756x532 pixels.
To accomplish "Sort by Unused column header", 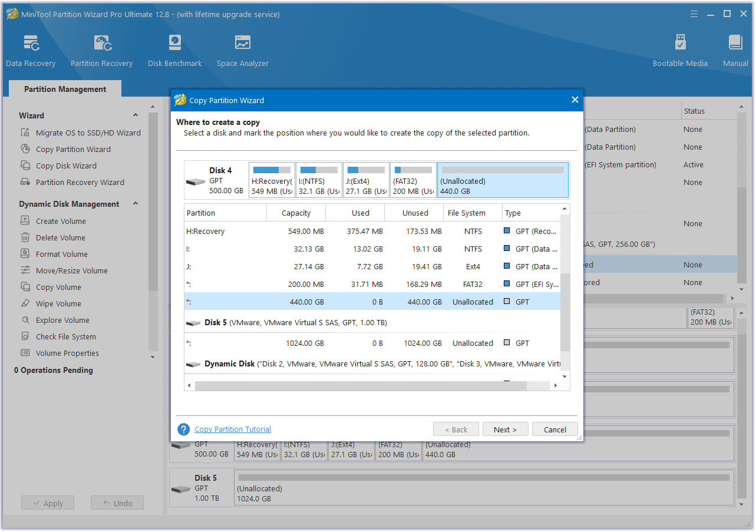I will point(414,213).
